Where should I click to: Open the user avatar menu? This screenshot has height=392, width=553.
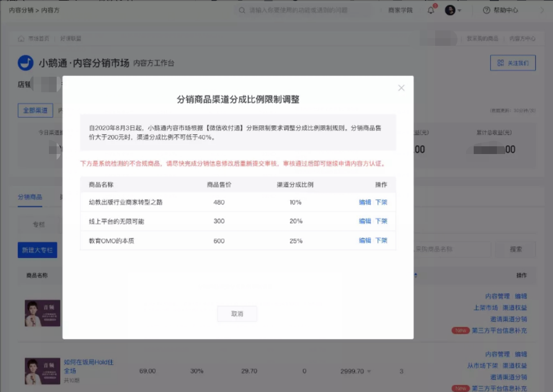450,10
